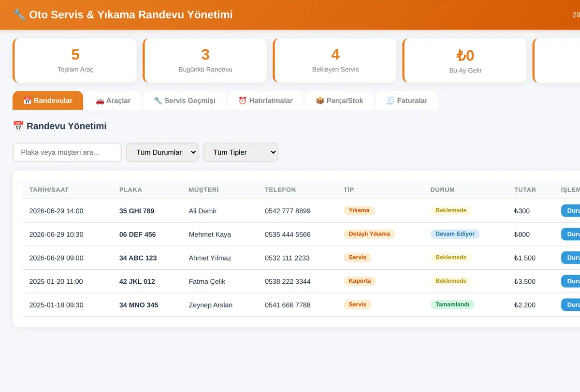Screen dimensions: 580x392
Task: Expand the Tüm Durumlar status dropdown
Action: coord(162,152)
